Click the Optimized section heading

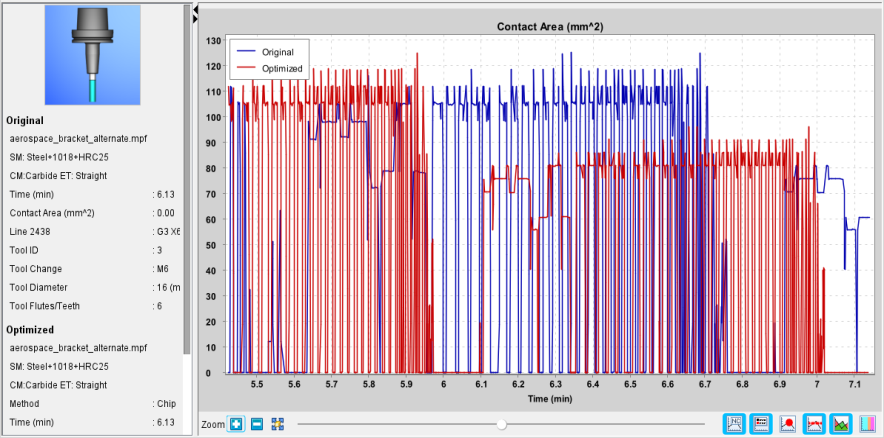point(30,330)
